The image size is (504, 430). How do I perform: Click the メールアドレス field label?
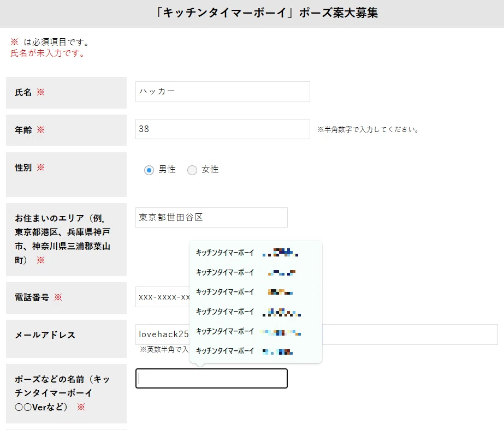point(45,335)
